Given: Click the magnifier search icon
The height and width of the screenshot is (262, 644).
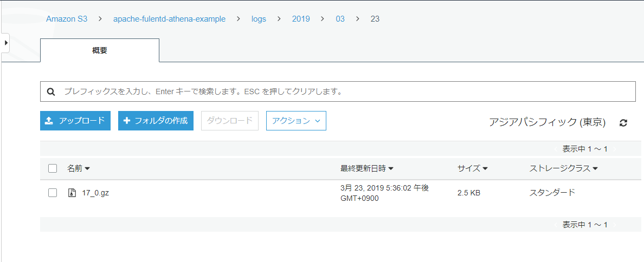Looking at the screenshot, I should (x=51, y=92).
